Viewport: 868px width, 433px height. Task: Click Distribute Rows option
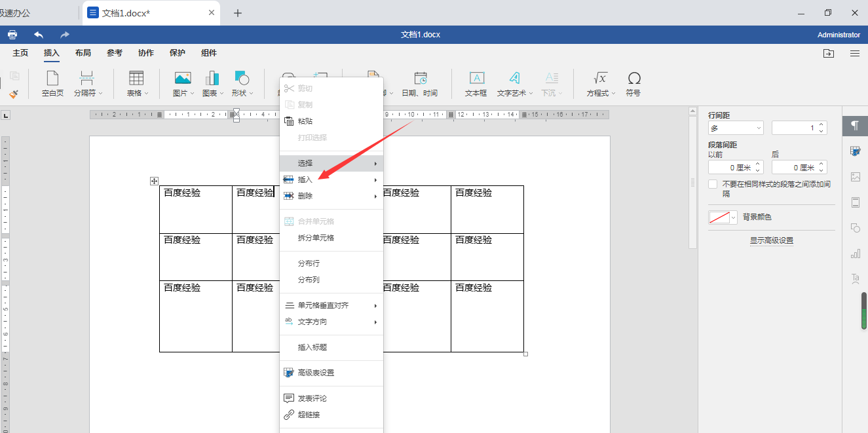[x=331, y=263]
